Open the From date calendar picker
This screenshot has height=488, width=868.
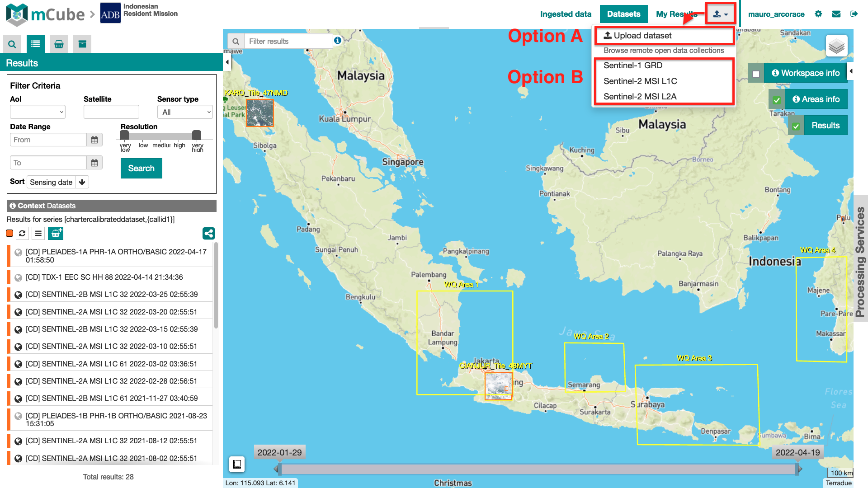pos(94,140)
